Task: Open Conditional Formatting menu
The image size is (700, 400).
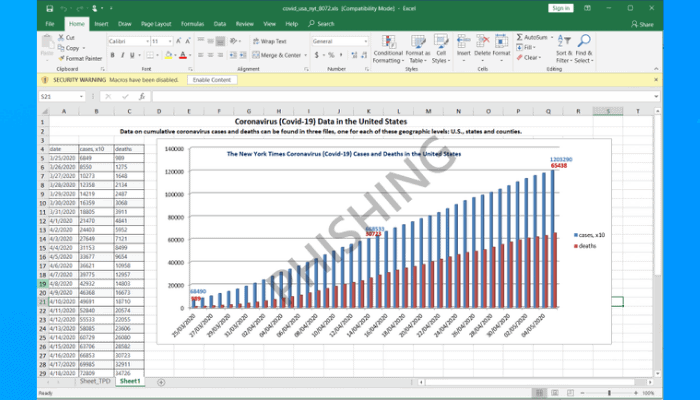Action: pos(388,49)
